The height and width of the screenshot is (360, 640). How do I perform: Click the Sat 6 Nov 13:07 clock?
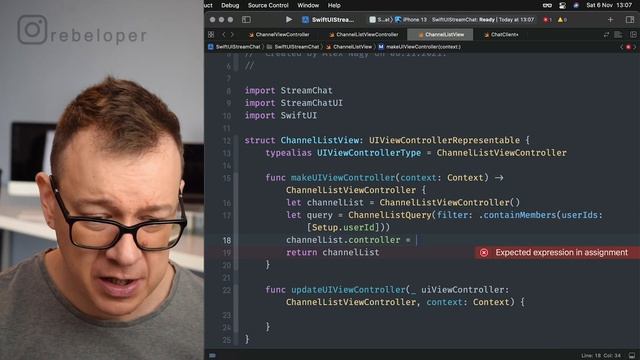[x=609, y=5]
